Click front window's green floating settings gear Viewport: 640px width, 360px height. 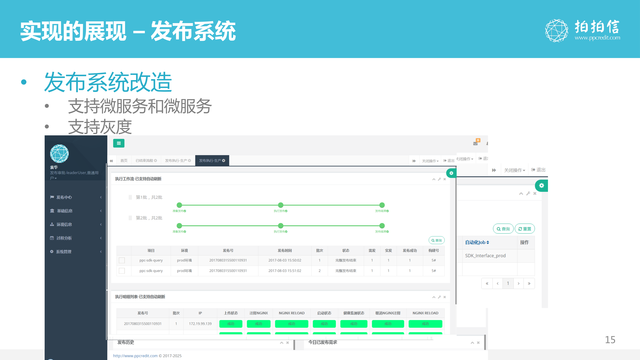point(451,173)
